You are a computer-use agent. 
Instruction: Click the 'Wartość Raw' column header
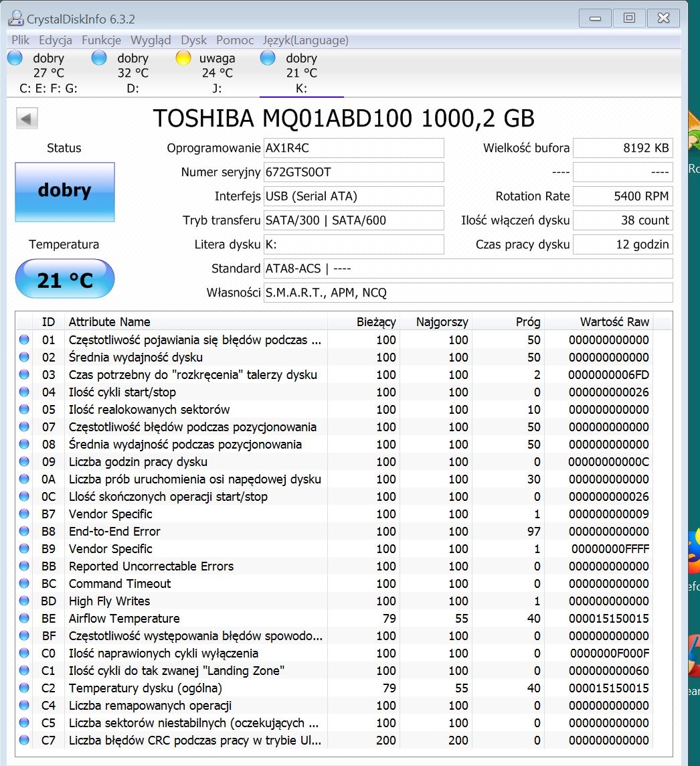coord(598,322)
